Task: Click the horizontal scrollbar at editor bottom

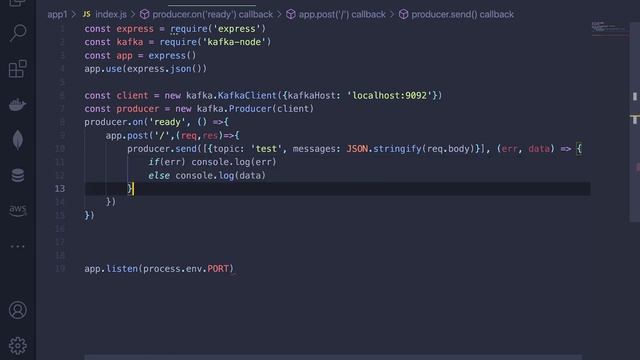Action: pos(333,357)
